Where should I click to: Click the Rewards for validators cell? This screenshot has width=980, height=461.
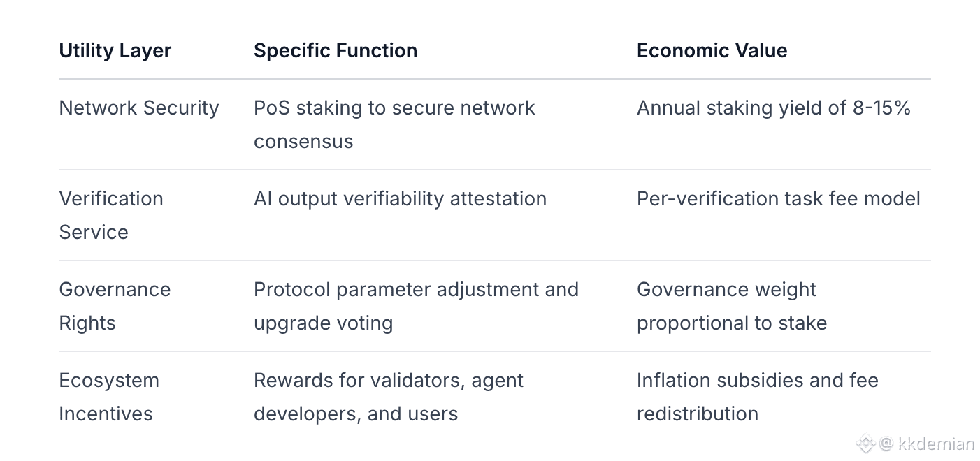[x=388, y=381]
